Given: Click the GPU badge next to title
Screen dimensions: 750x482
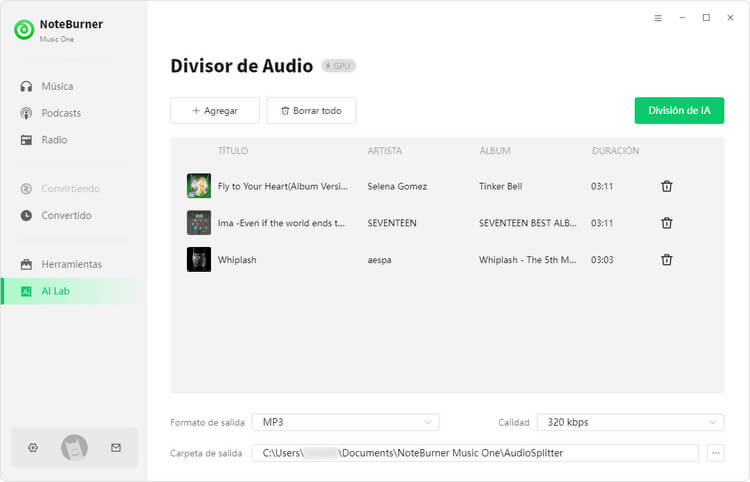Looking at the screenshot, I should (339, 66).
